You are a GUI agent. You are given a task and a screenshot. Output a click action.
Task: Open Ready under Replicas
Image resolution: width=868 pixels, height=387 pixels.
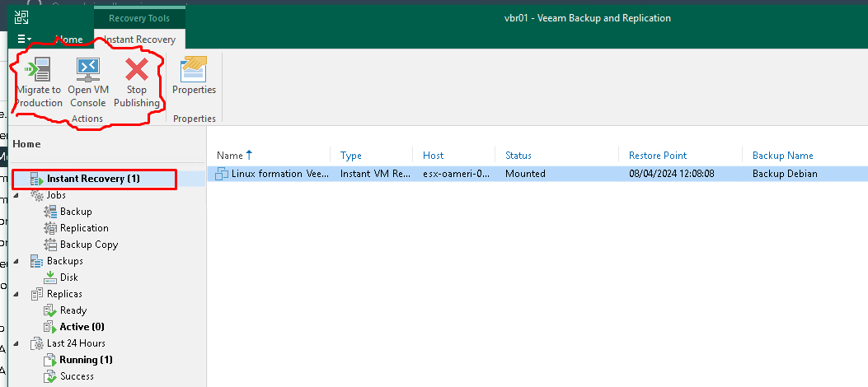(x=73, y=310)
